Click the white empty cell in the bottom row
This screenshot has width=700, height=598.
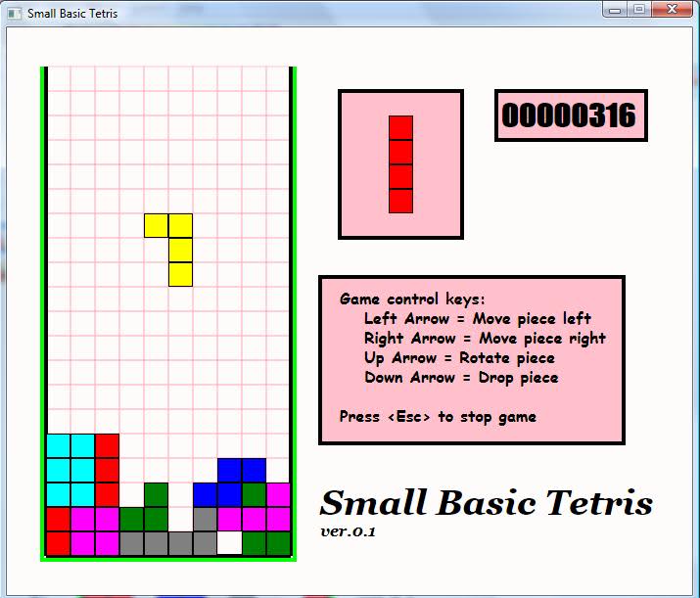tap(229, 543)
